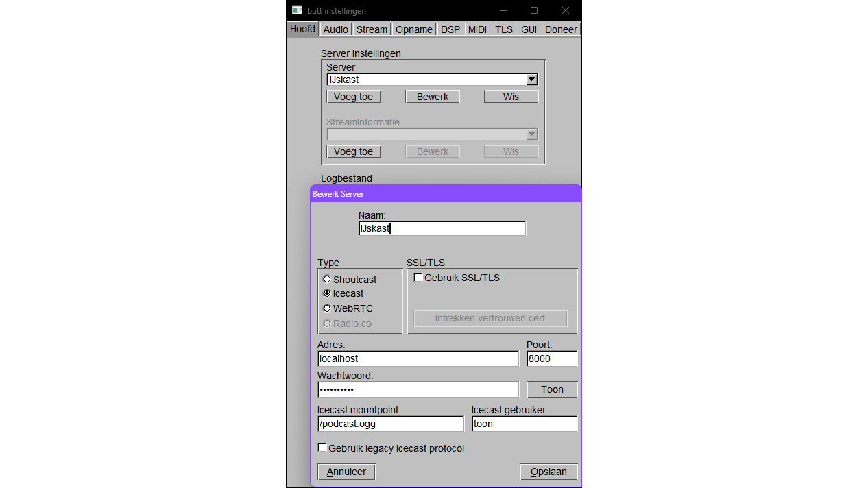The width and height of the screenshot is (868, 488).
Task: Open the MIDI tab
Action: pyautogui.click(x=477, y=29)
